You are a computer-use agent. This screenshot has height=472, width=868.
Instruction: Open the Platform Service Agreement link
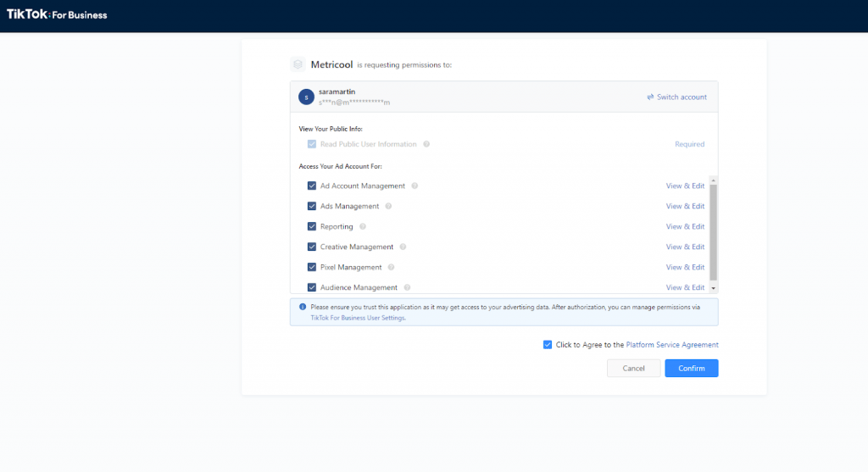(672, 345)
